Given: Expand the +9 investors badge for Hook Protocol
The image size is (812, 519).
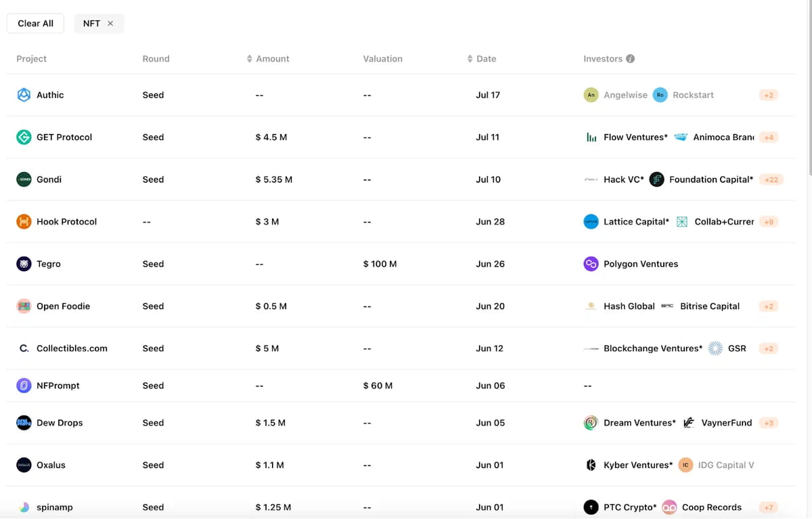Looking at the screenshot, I should (x=768, y=222).
